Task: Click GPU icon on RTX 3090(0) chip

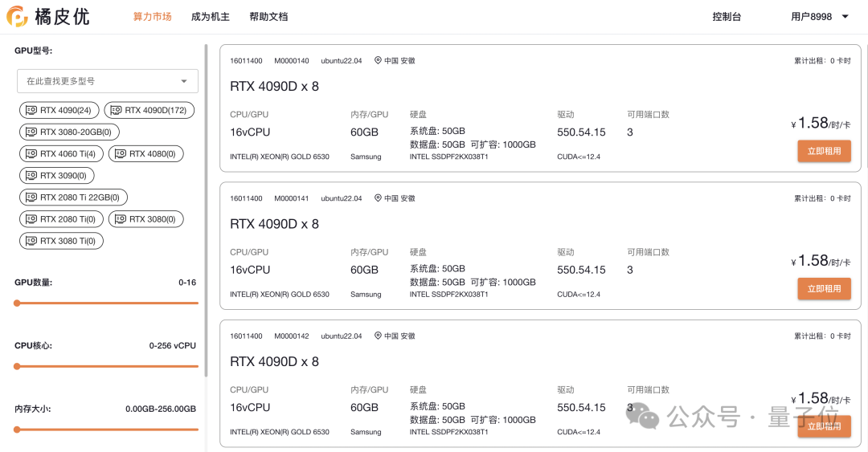Action: (x=31, y=175)
